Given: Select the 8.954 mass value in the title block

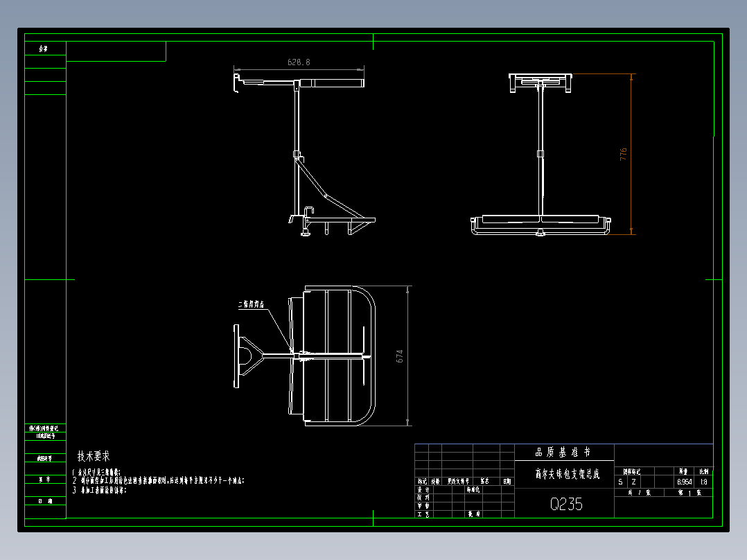Looking at the screenshot, I should tap(684, 482).
